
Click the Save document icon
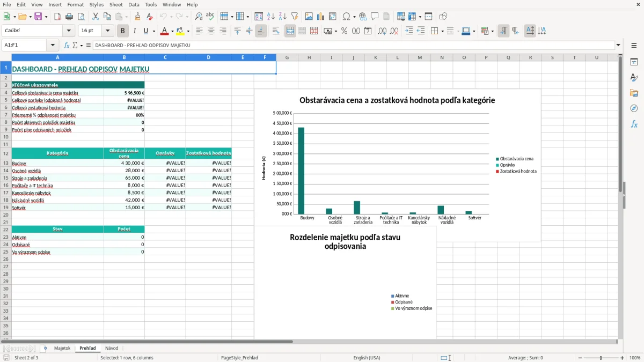pyautogui.click(x=38, y=17)
